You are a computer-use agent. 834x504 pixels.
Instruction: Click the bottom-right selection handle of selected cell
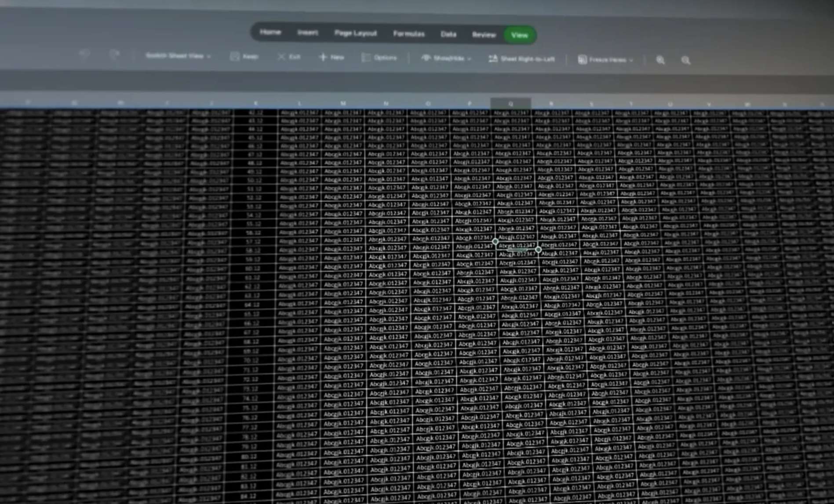(x=538, y=250)
